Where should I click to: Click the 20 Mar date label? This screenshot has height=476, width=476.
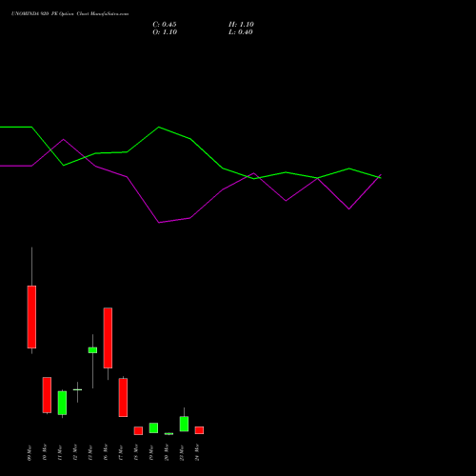click(167, 452)
